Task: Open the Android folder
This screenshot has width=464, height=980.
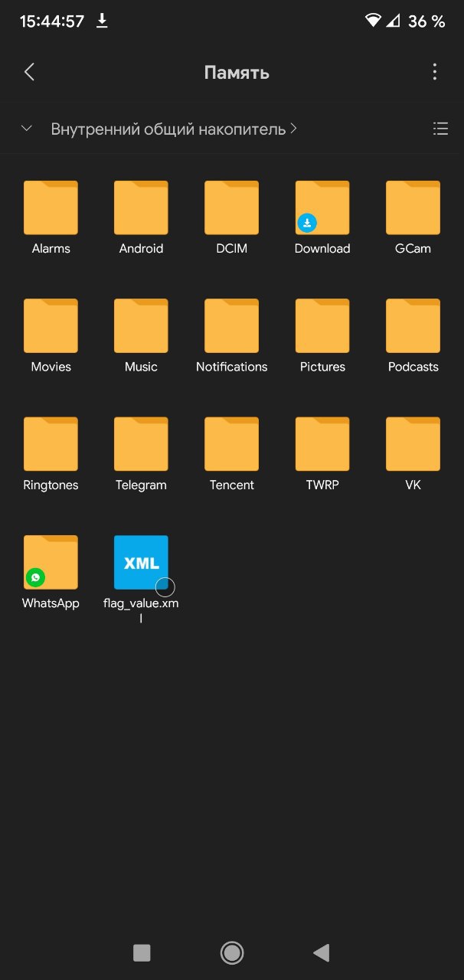Action: pos(141,207)
